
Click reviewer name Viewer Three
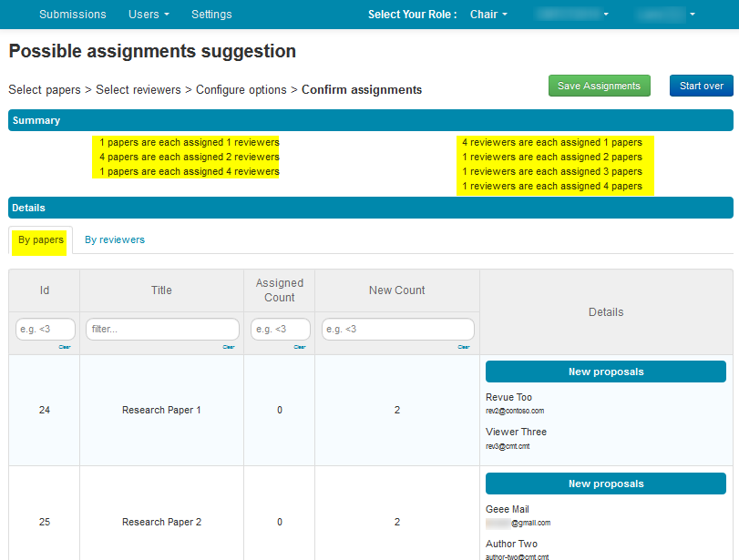point(516,432)
